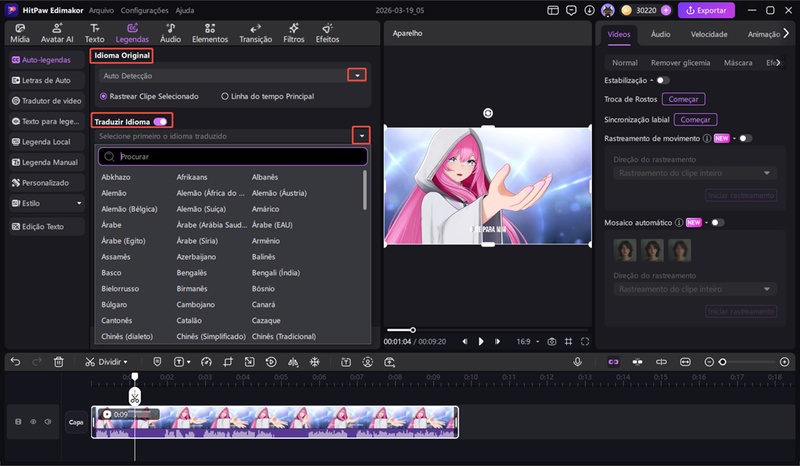800x466 pixels.
Task: Show more property tabs after Animação
Action: pyautogui.click(x=786, y=34)
